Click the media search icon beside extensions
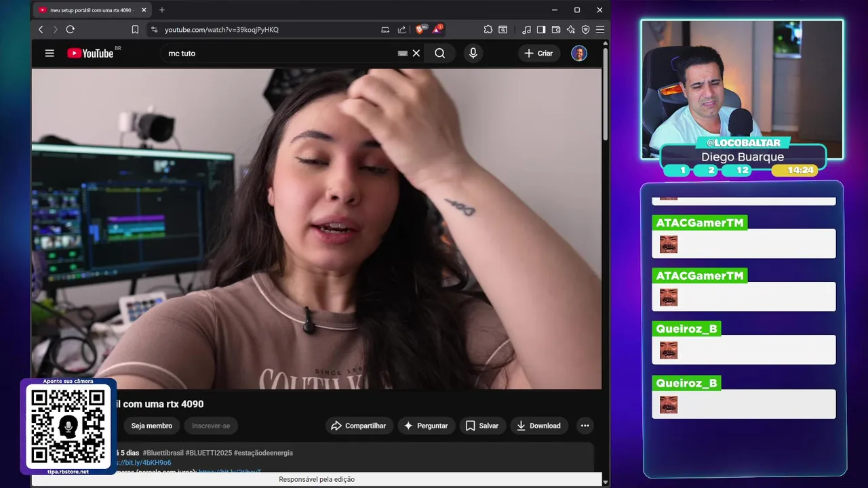 pos(503,30)
